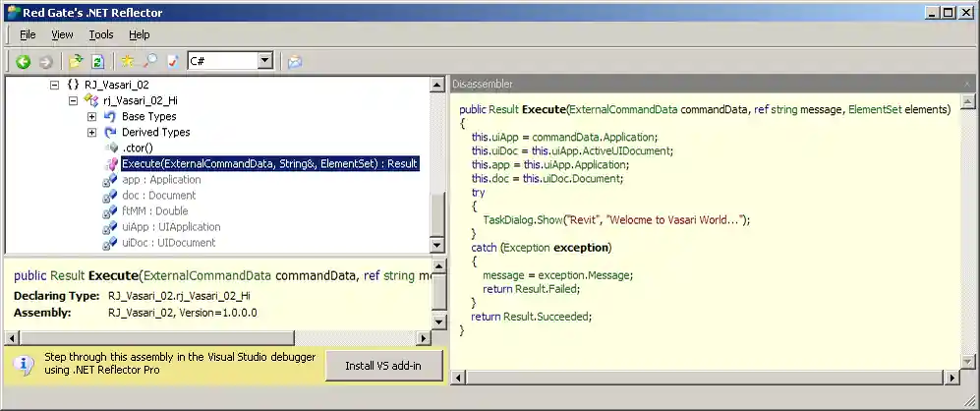This screenshot has height=411, width=980.
Task: Select the .ctor() constructor in tree
Action: (140, 148)
